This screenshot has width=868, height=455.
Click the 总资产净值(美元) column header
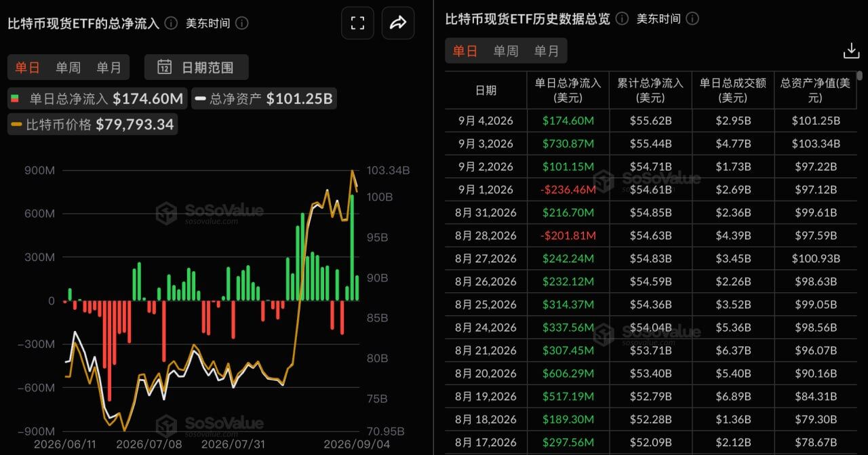pyautogui.click(x=815, y=90)
